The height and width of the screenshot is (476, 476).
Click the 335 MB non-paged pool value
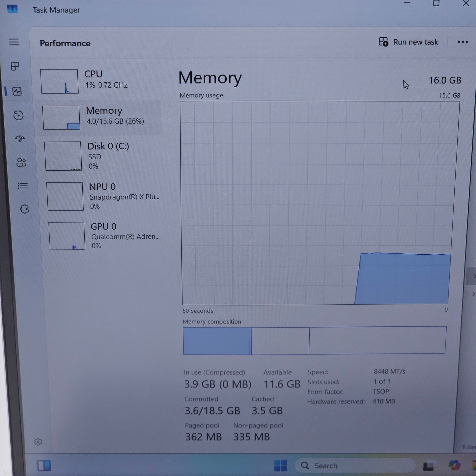click(x=252, y=437)
